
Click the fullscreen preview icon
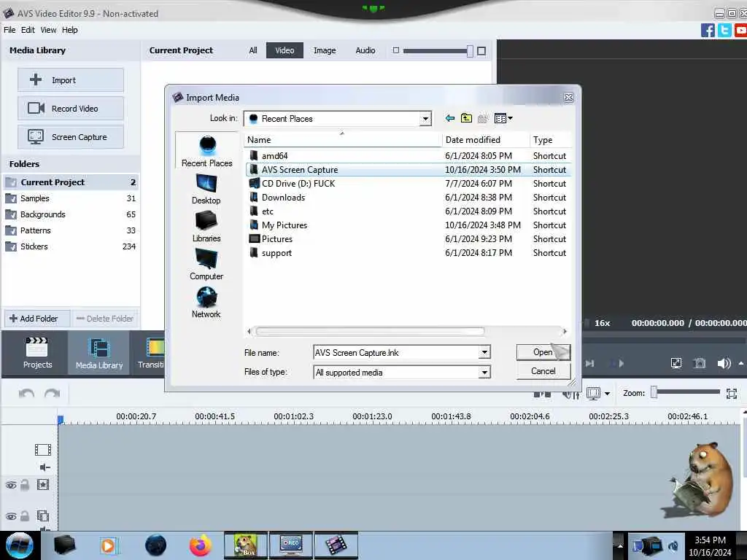[676, 363]
